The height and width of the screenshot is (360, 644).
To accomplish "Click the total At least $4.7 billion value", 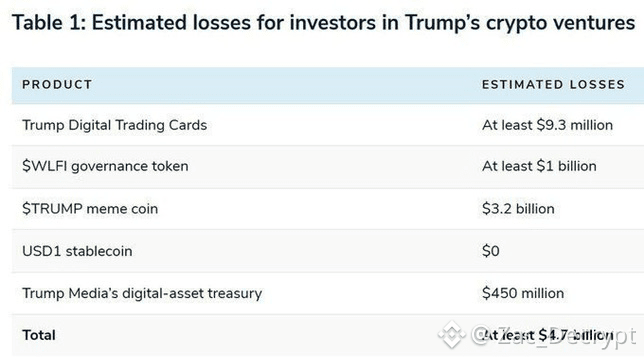I will coord(547,335).
